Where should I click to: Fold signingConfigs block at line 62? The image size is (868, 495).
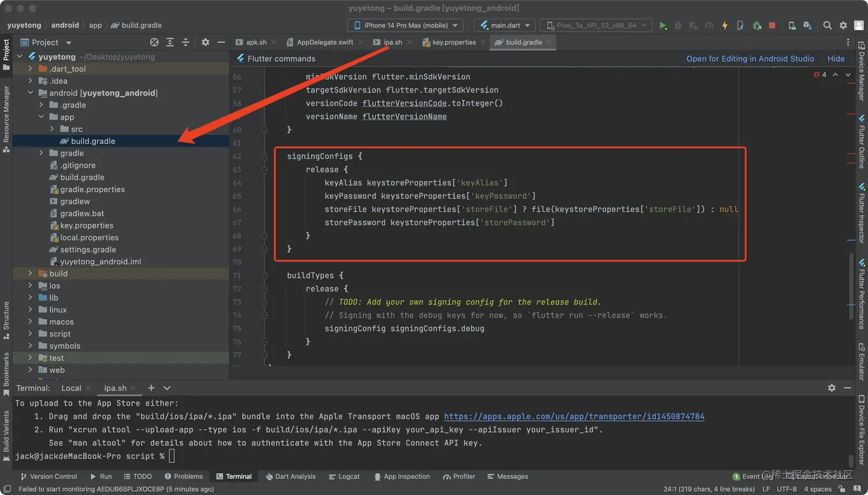point(265,156)
